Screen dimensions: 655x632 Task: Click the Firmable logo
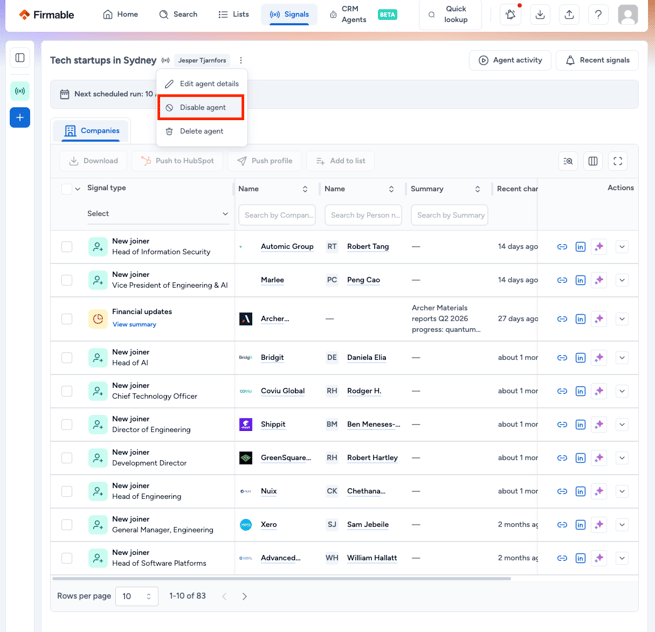tap(46, 15)
